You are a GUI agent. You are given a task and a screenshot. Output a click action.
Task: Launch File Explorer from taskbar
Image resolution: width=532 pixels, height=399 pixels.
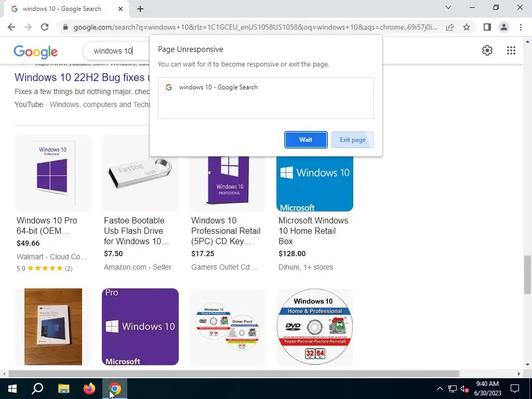(x=63, y=389)
